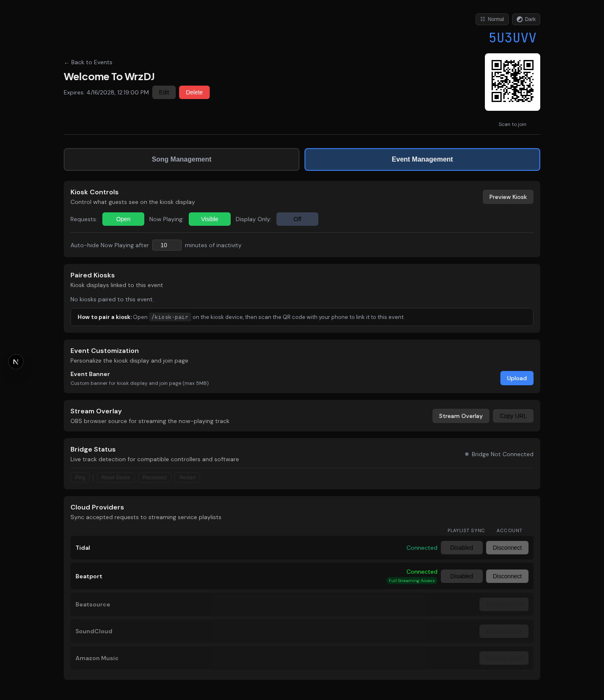Screen dimensions: 604x700
Task: Click the join code 5U3UVV
Action: [x=513, y=38]
